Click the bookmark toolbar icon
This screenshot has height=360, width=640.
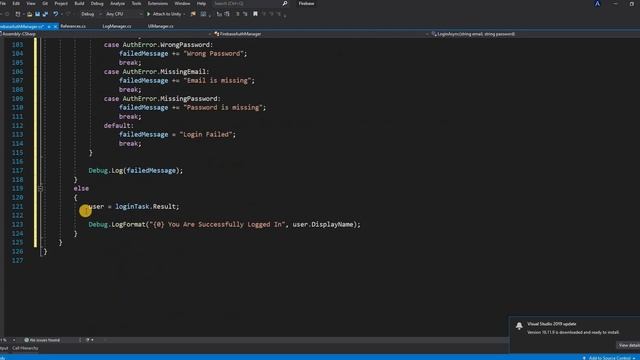coord(255,14)
